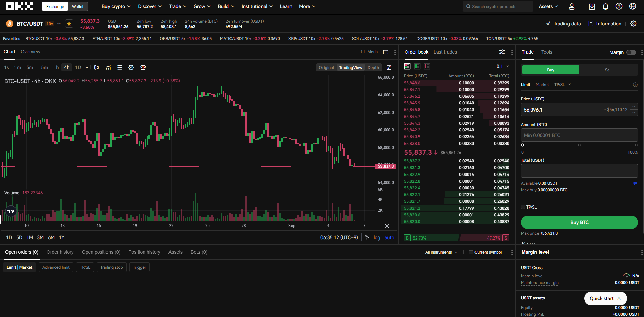
Task: Enable the TP/SL checkbox
Action: pos(523,207)
